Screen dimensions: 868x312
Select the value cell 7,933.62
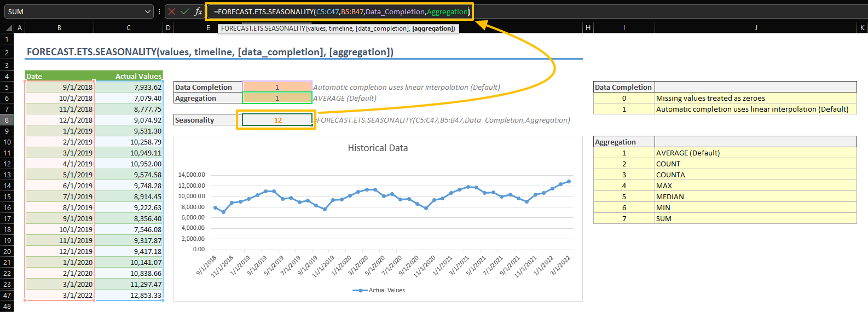(129, 87)
